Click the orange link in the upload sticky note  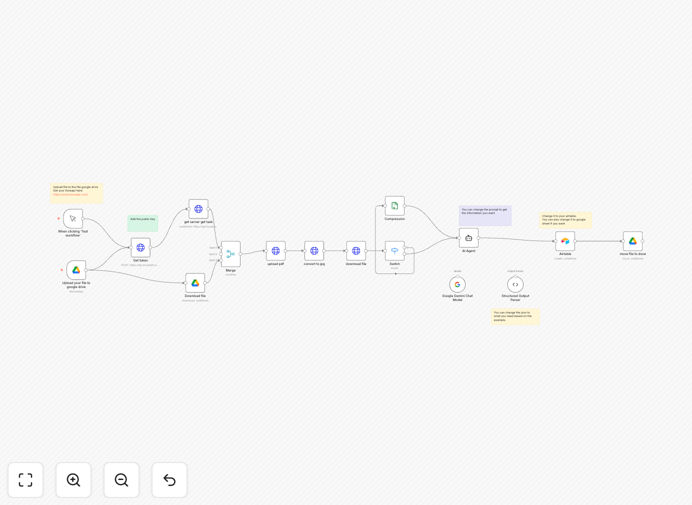[70, 194]
